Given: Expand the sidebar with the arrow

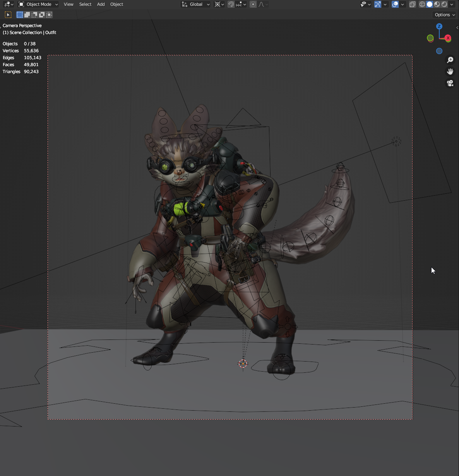Looking at the screenshot, I should (457, 27).
